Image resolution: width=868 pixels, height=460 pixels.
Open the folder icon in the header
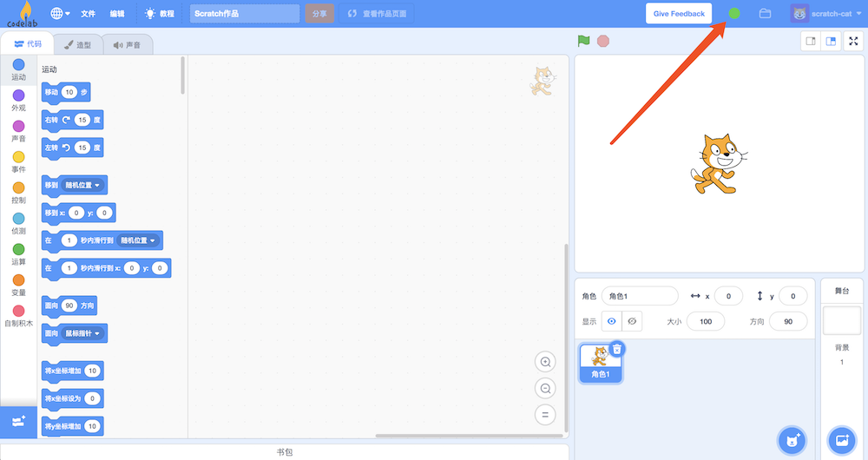click(x=765, y=14)
